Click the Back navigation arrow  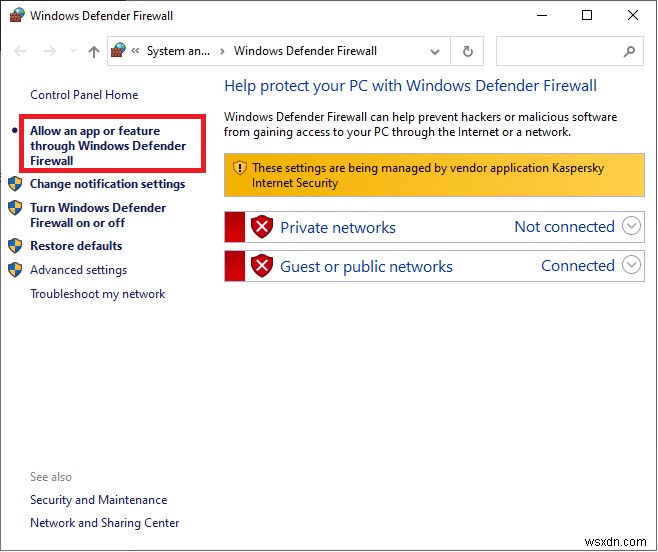[20, 51]
